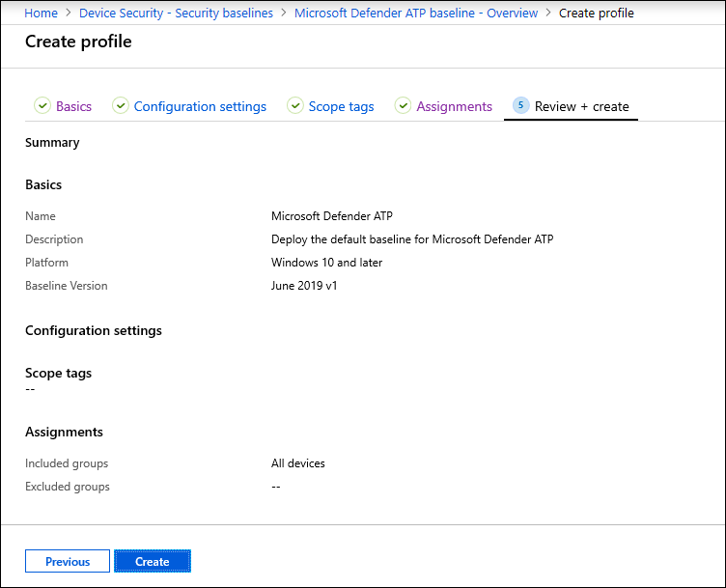Click the checkmark icon beside Configuration settings tab
Viewport: 726px width, 588px height.
point(121,106)
